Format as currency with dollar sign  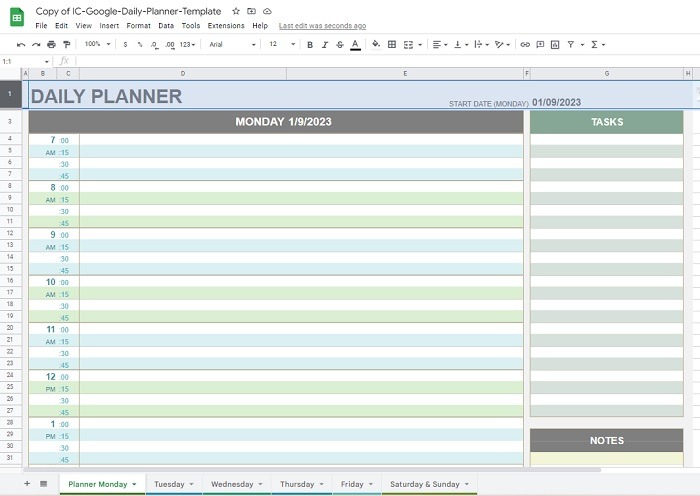click(125, 45)
